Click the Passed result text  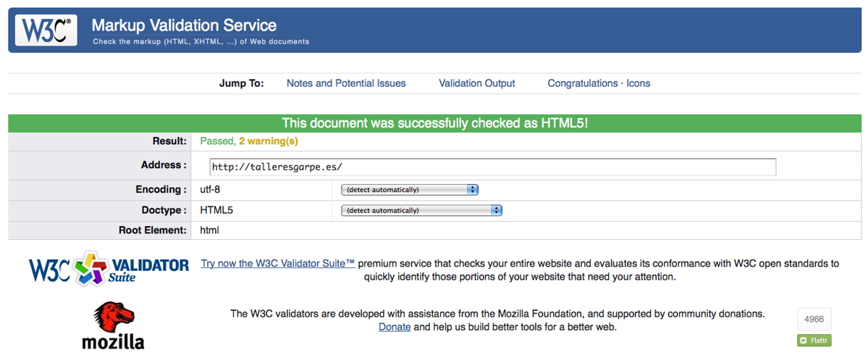pyautogui.click(x=217, y=141)
